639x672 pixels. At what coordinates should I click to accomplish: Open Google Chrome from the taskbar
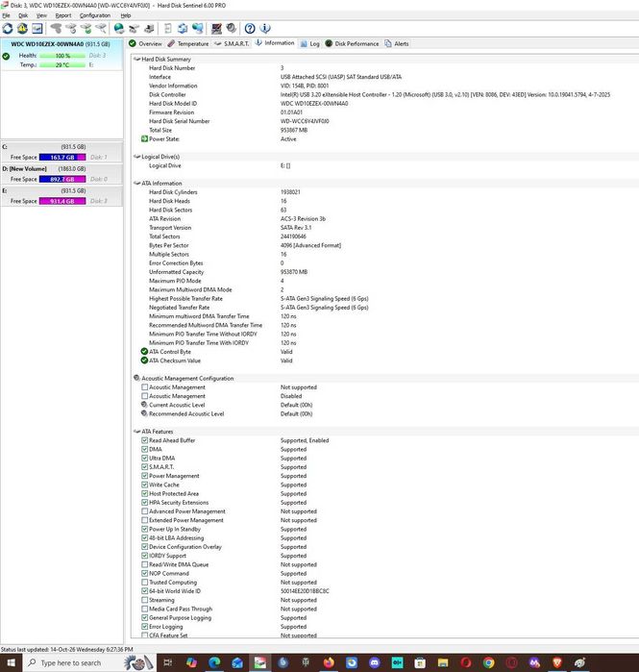point(489,662)
